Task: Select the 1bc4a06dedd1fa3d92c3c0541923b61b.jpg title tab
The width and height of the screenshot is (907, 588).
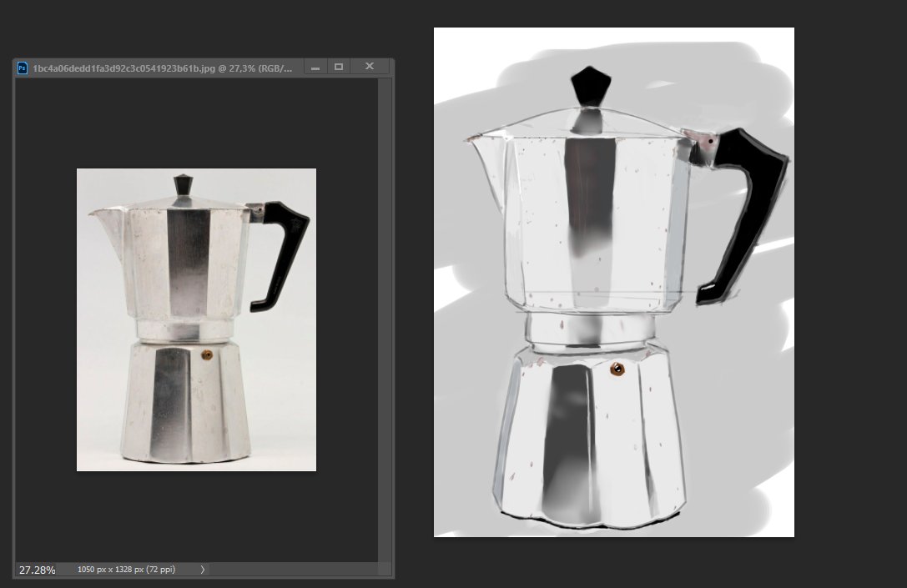Action: (x=162, y=68)
